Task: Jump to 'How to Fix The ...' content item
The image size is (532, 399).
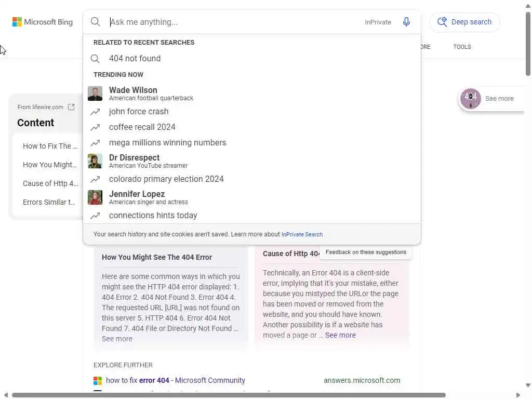Action: pyautogui.click(x=50, y=146)
